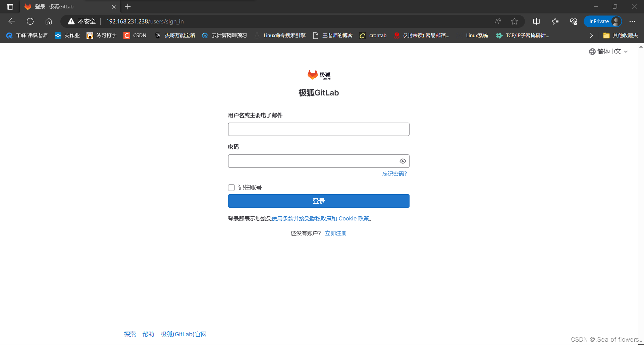Image resolution: width=644 pixels, height=345 pixels.
Task: Toggle password visibility eye icon
Action: (x=403, y=161)
